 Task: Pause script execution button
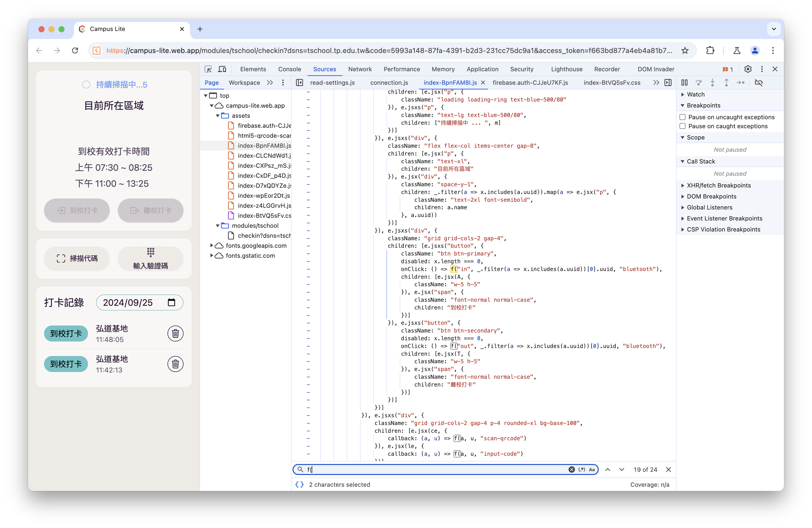click(684, 82)
